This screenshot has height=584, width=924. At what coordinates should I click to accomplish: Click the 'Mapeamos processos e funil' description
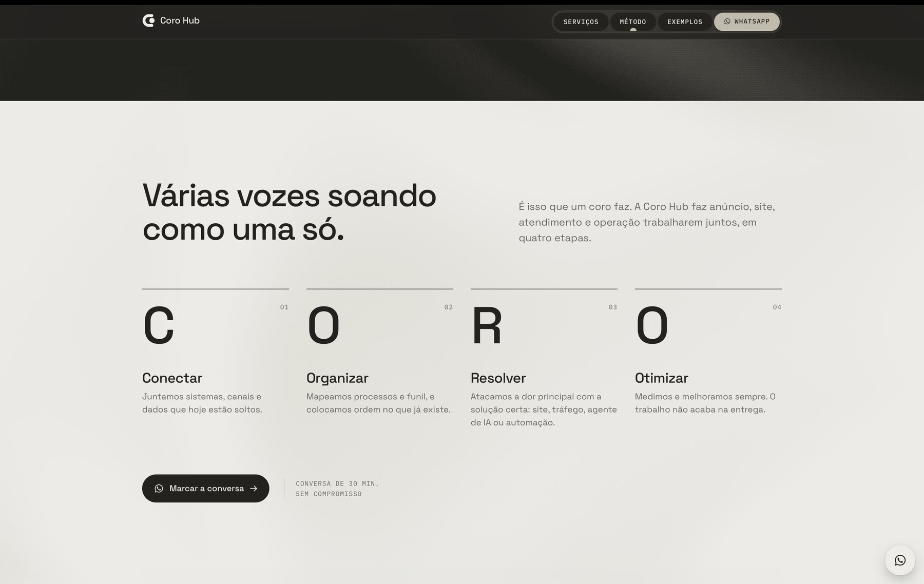click(x=378, y=403)
